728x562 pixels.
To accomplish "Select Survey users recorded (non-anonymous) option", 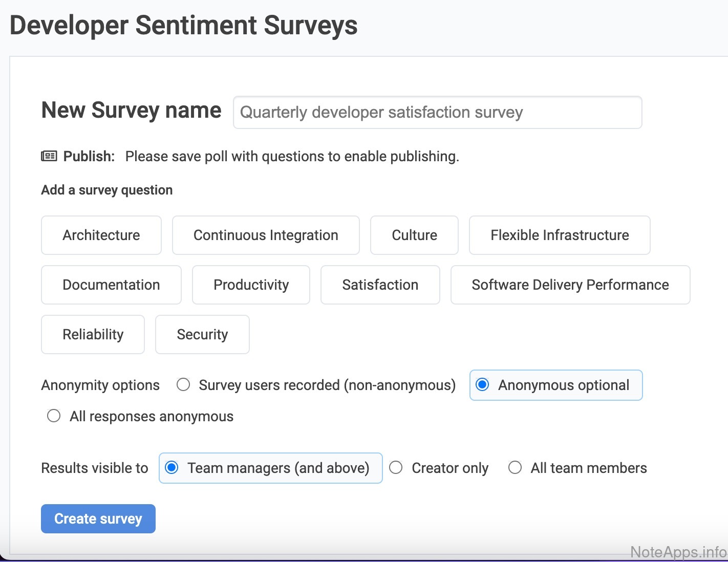I will click(183, 385).
